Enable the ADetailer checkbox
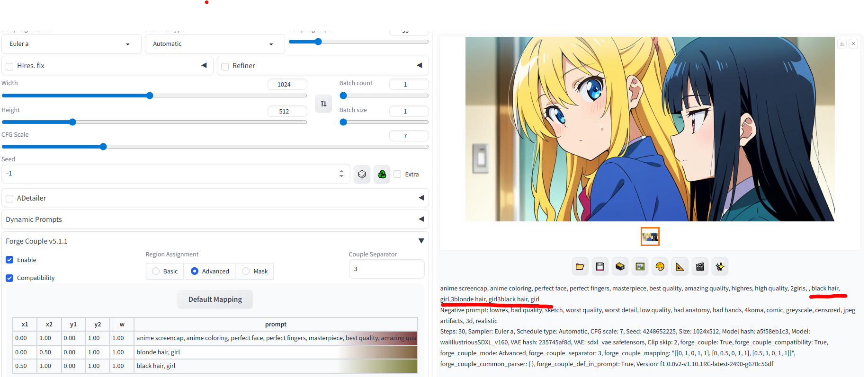Image resolution: width=868 pixels, height=377 pixels. [9, 198]
